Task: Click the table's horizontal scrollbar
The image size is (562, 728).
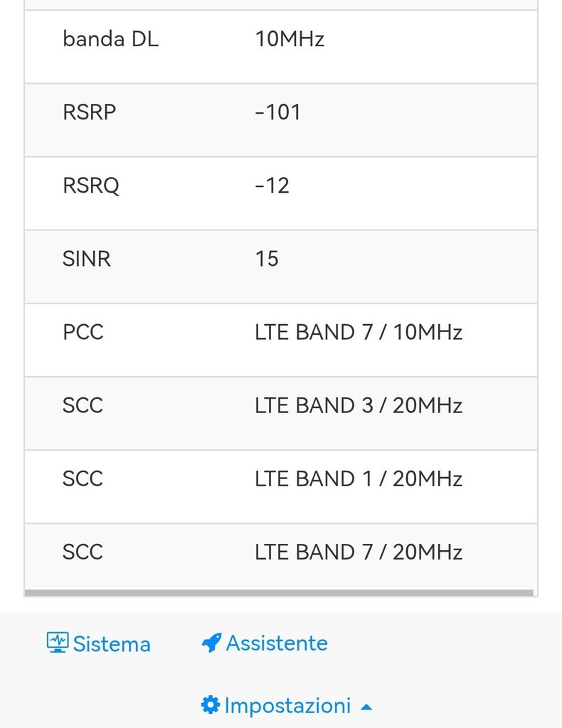Action: [x=279, y=591]
